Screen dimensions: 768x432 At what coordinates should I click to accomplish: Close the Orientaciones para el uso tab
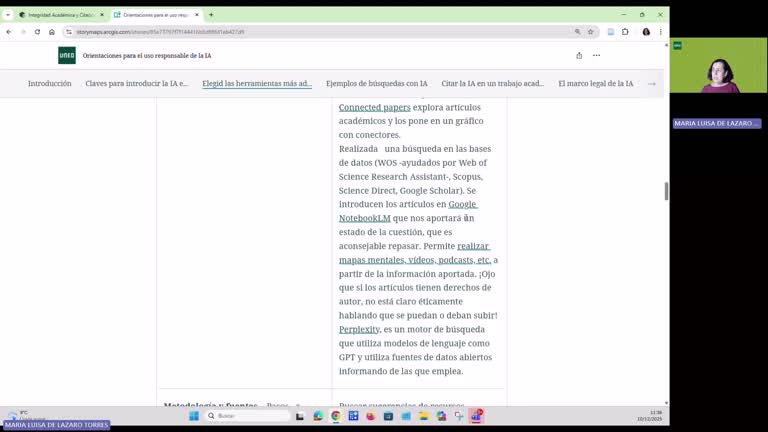click(197, 15)
